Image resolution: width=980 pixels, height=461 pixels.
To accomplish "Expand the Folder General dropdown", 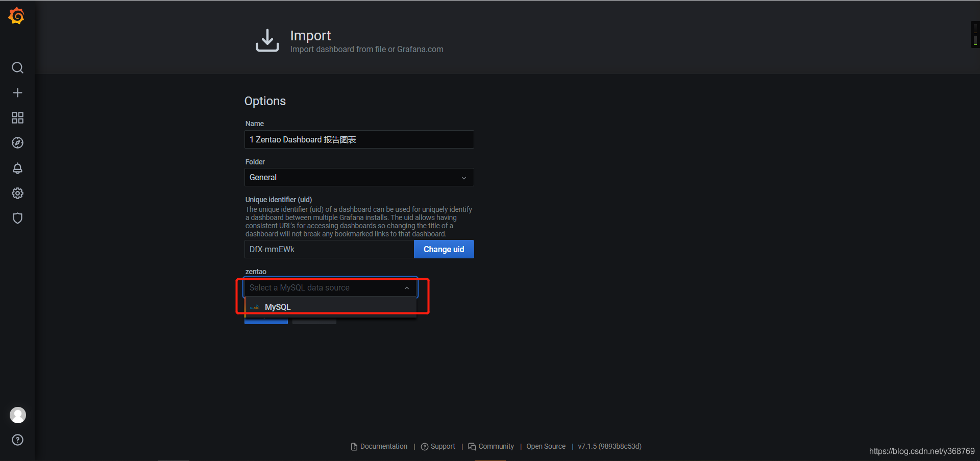I will coord(359,177).
